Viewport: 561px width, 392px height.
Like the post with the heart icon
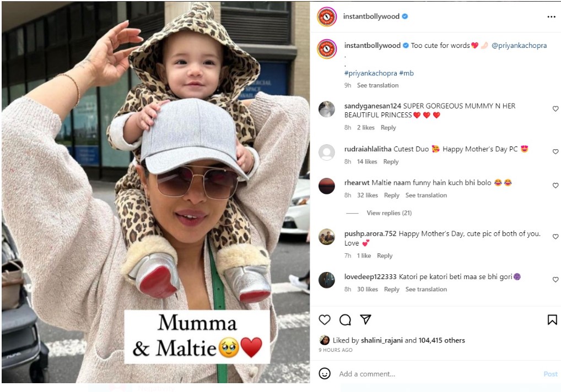point(325,319)
